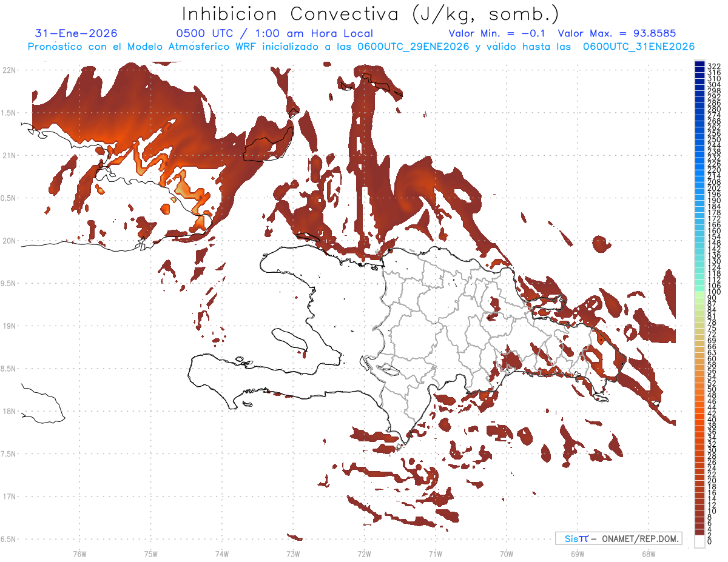Click the '72W' longitude label

point(364,554)
